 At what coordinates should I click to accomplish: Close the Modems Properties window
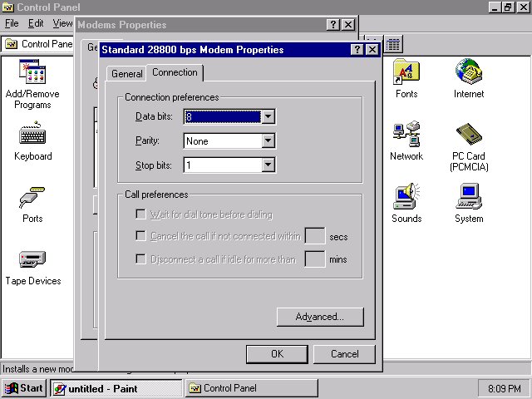click(x=348, y=25)
